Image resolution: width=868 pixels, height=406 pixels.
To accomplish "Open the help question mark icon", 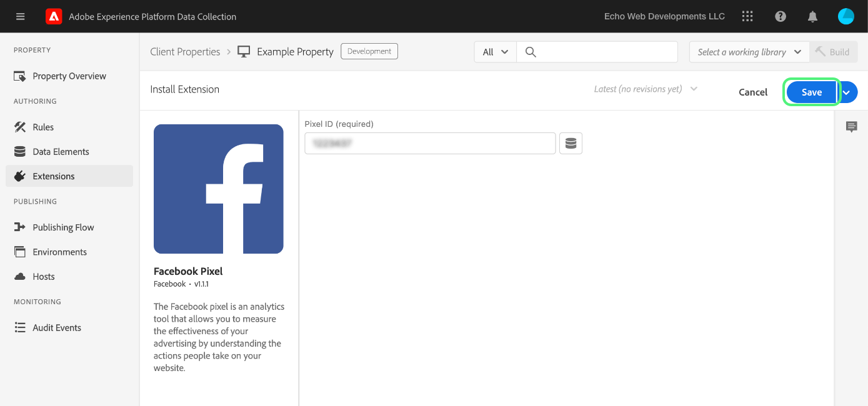I will [781, 16].
